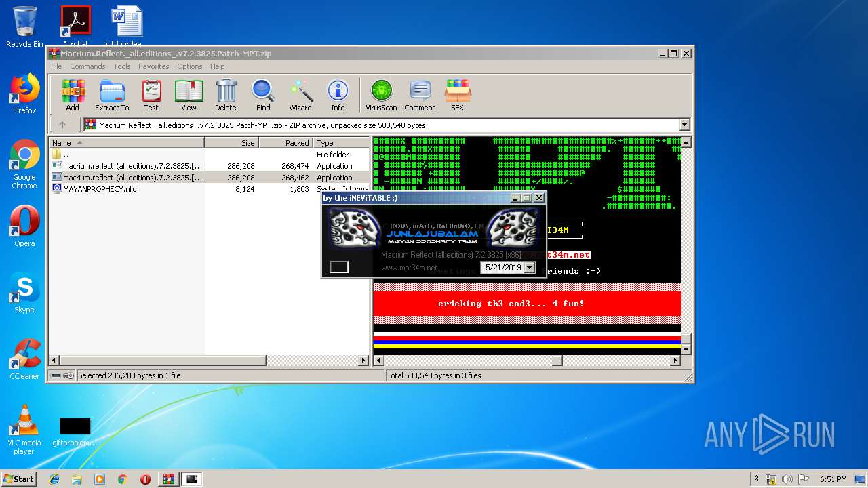The width and height of the screenshot is (868, 488).
Task: Open Opera desktop shortcut
Action: coord(24,226)
